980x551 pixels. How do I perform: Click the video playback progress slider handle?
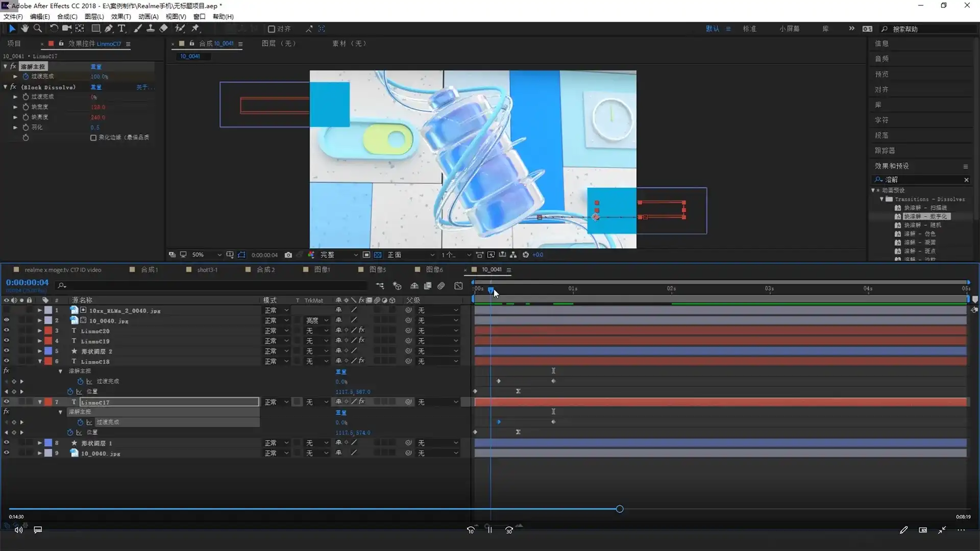619,509
